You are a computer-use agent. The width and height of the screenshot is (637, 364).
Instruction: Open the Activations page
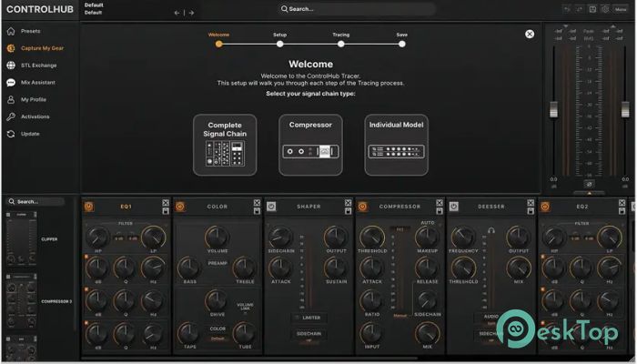pyautogui.click(x=35, y=116)
